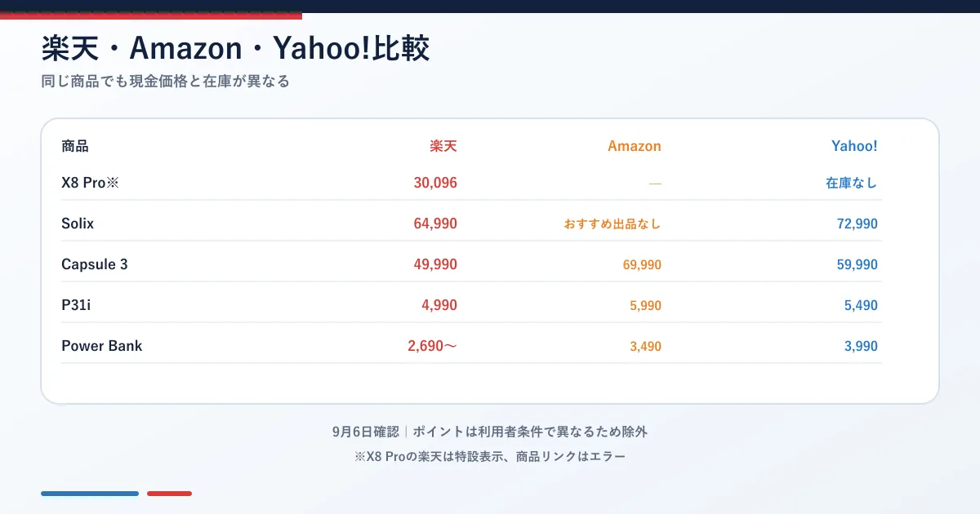The height and width of the screenshot is (514, 980).
Task: Click the Amazon dash for X8 Pro
Action: click(x=655, y=184)
